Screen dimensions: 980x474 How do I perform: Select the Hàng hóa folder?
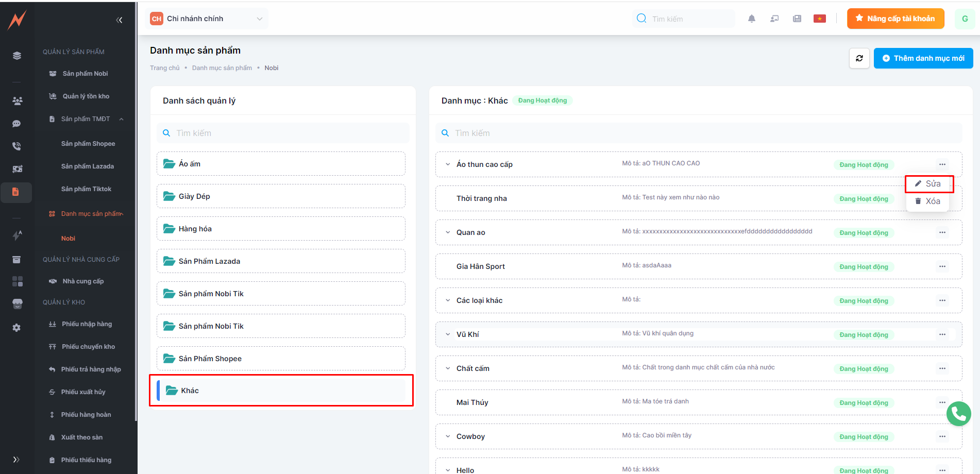281,229
